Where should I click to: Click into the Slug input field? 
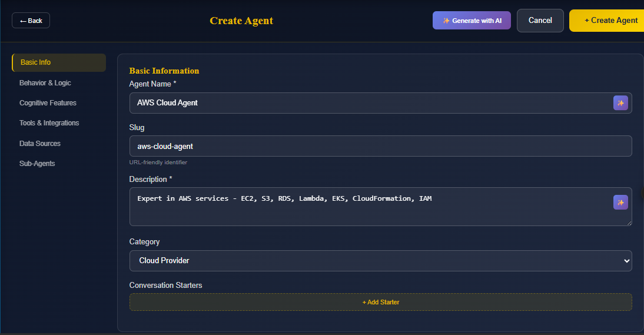pyautogui.click(x=381, y=146)
